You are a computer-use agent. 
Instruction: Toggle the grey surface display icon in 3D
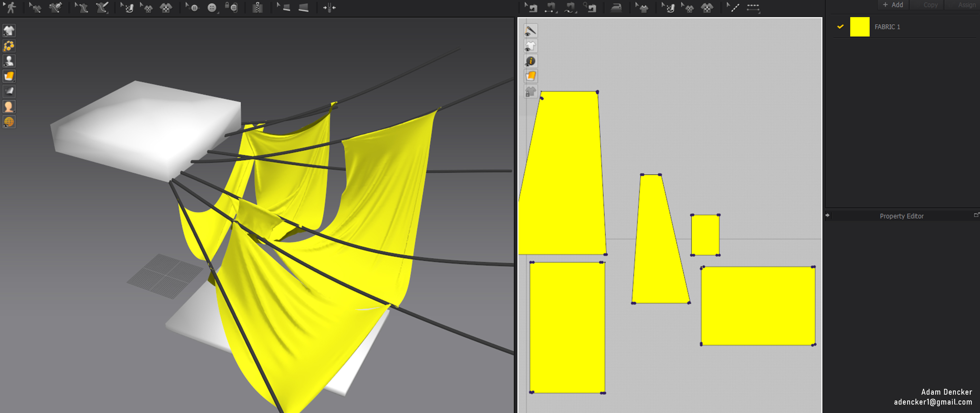[9, 91]
